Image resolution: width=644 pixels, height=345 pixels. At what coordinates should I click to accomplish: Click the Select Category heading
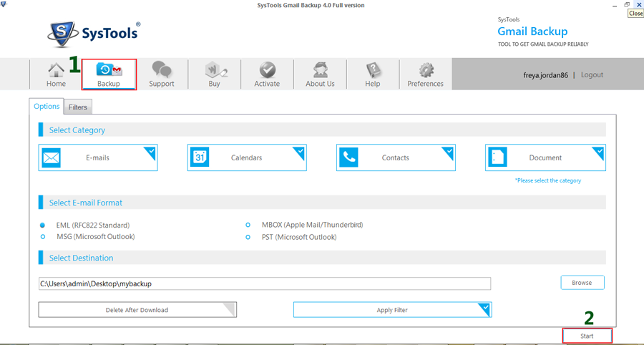click(x=77, y=130)
